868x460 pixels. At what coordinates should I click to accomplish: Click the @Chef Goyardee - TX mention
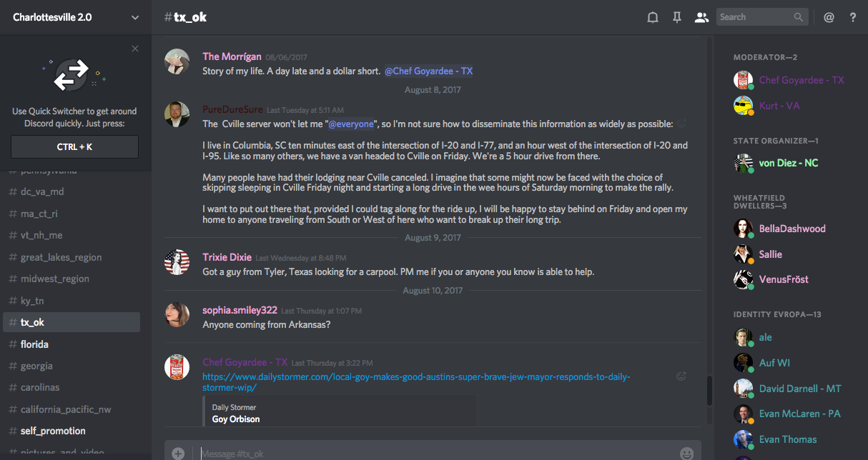pyautogui.click(x=428, y=71)
